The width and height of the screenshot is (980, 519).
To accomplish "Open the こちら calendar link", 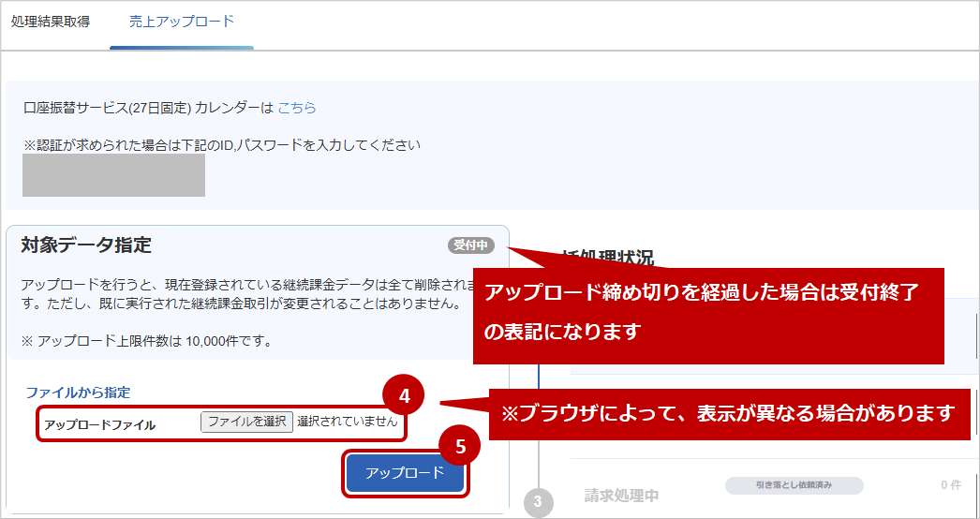I will 297,108.
